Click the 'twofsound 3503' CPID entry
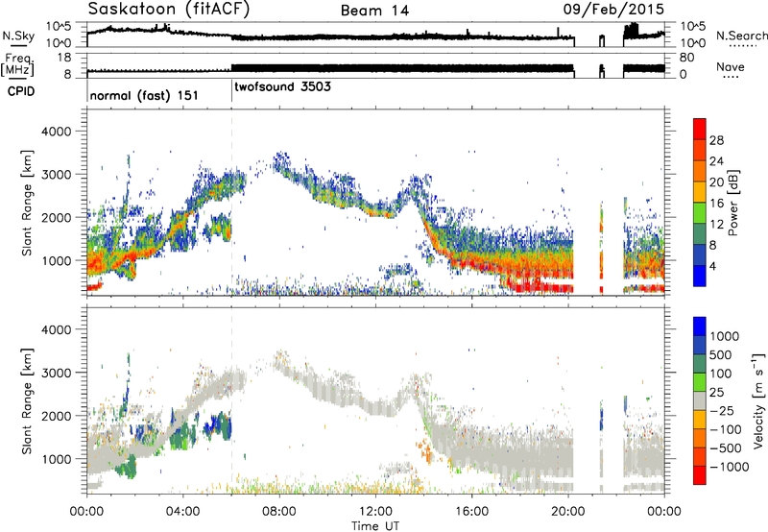Screen dimensions: 768x532 (x=282, y=86)
